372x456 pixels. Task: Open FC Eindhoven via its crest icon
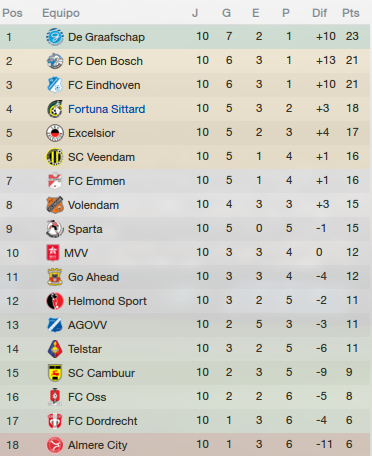[x=55, y=85]
